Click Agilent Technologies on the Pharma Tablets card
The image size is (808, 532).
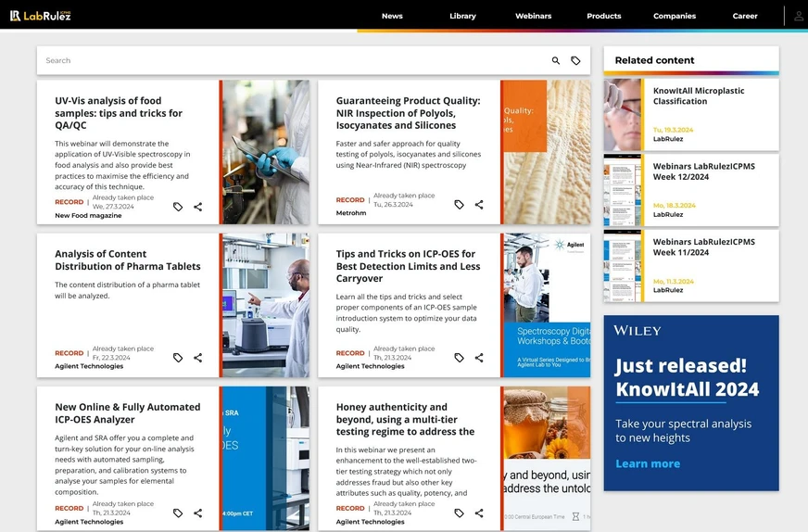point(89,366)
